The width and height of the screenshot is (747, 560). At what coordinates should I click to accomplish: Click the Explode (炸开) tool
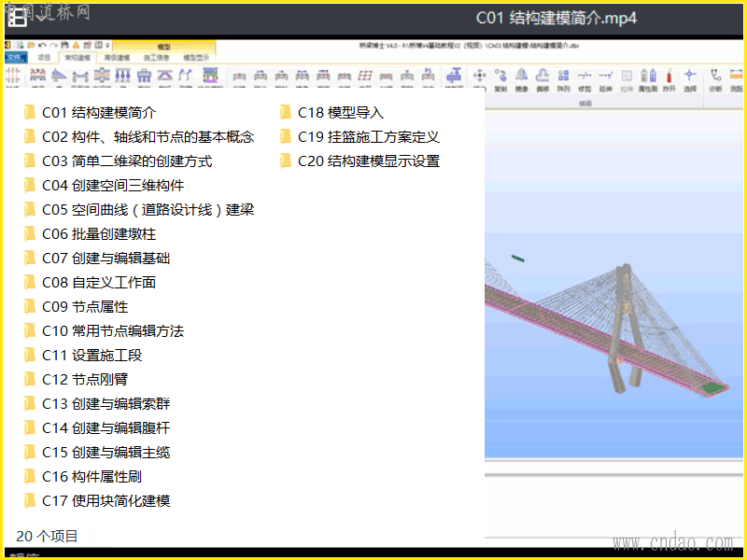tap(669, 76)
